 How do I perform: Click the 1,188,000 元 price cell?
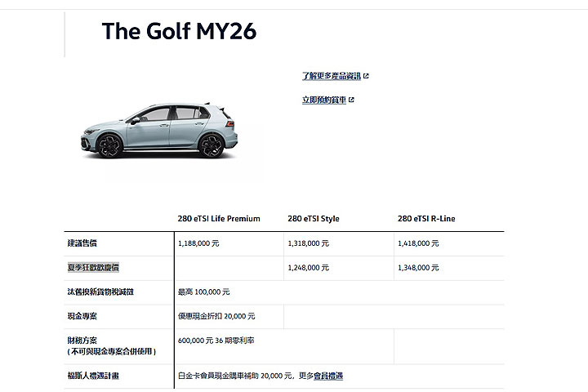tap(198, 243)
